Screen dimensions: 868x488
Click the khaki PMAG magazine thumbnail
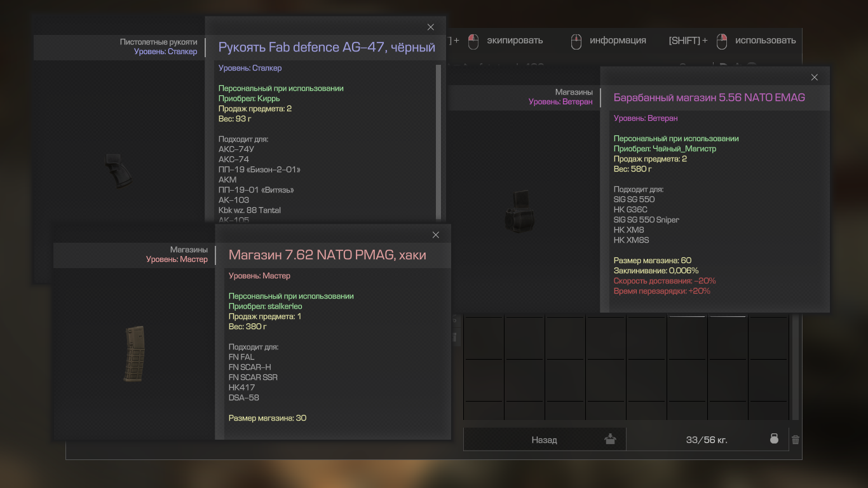tap(133, 353)
